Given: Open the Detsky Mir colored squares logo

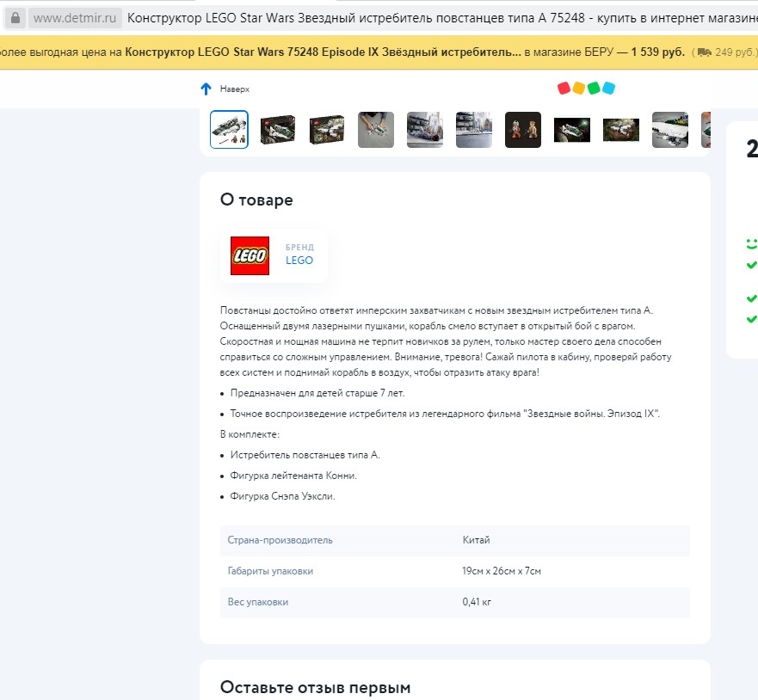Looking at the screenshot, I should pos(586,88).
